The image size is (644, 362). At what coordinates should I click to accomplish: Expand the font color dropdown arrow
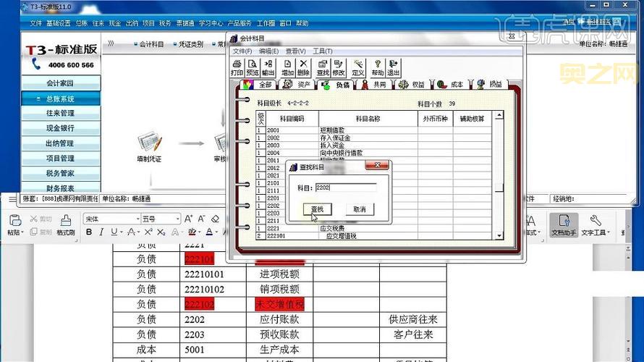pyautogui.click(x=217, y=232)
